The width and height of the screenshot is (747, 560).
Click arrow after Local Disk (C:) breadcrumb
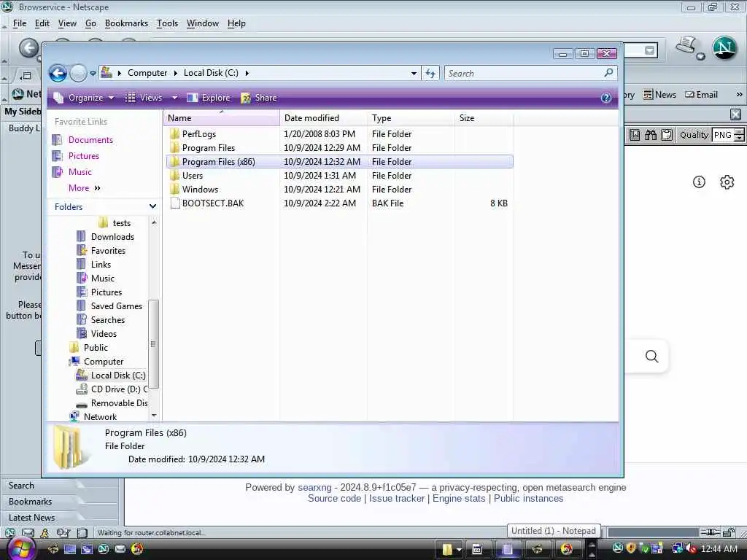point(247,73)
